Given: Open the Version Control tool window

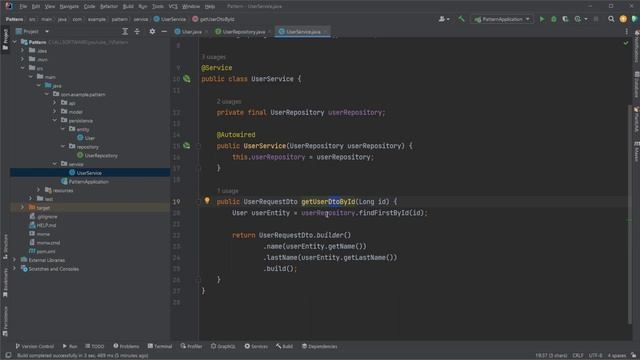Looking at the screenshot, I should pos(35,346).
